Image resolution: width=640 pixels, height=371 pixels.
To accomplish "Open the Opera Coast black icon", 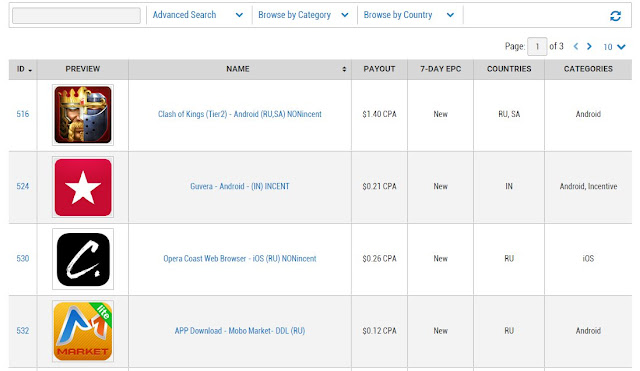I will pyautogui.click(x=83, y=259).
